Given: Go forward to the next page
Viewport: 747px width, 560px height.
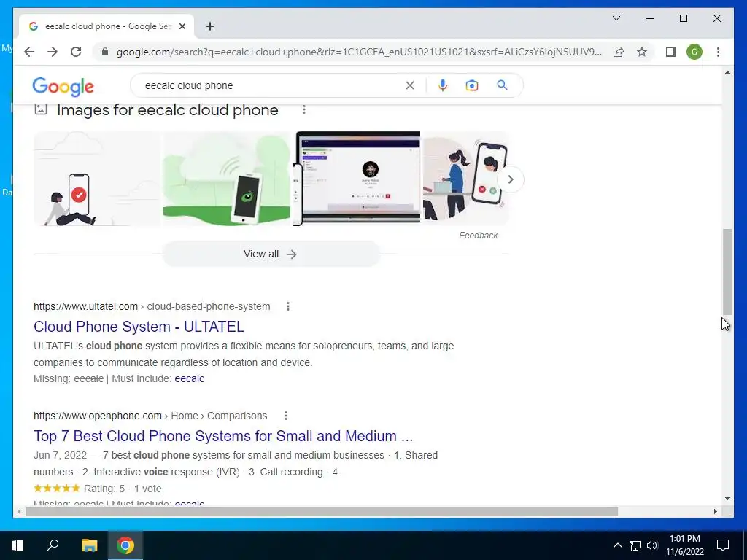Looking at the screenshot, I should [53, 52].
